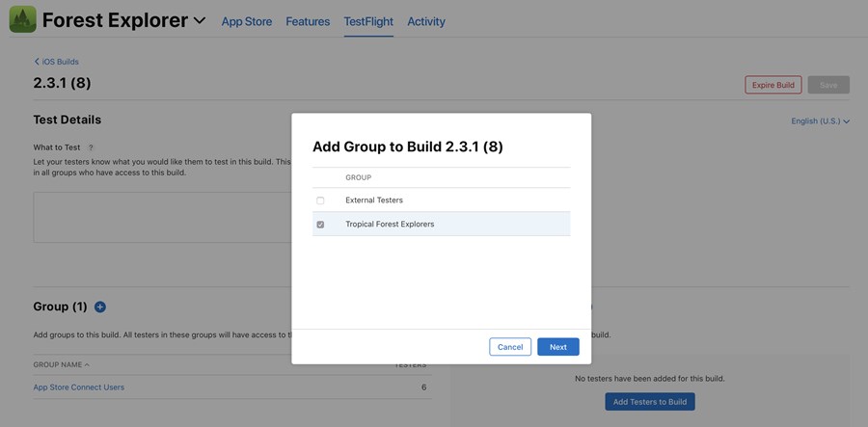Click the GROUP column header in dialog
868x427 pixels.
coord(358,177)
